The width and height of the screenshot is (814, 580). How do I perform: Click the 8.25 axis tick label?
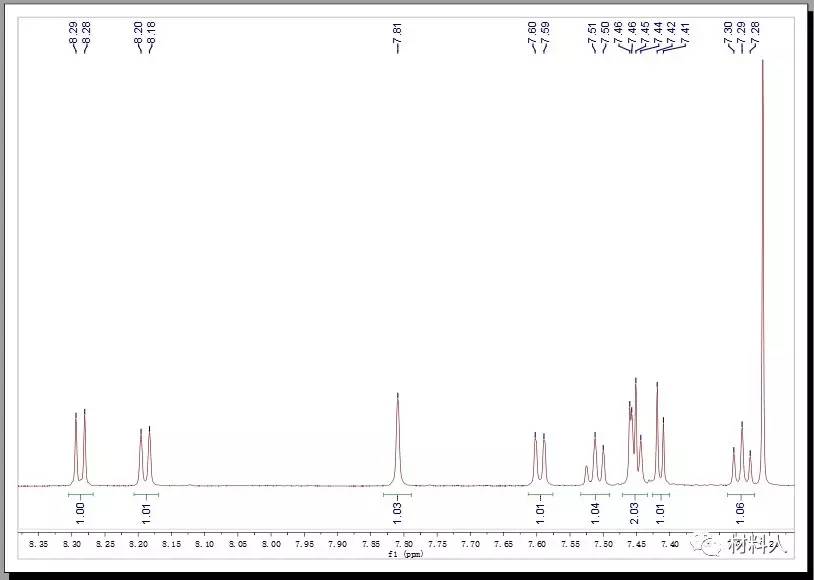(105, 544)
